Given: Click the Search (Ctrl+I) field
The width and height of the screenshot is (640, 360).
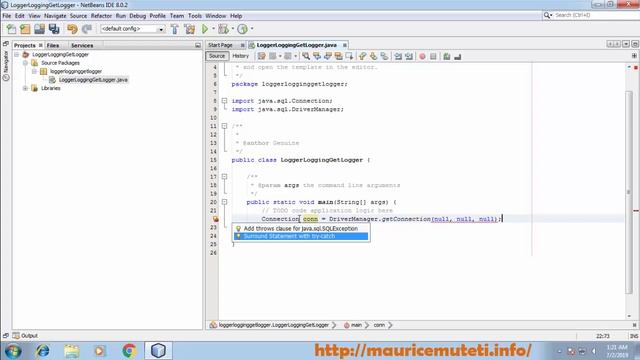Looking at the screenshot, I should coord(594,15).
